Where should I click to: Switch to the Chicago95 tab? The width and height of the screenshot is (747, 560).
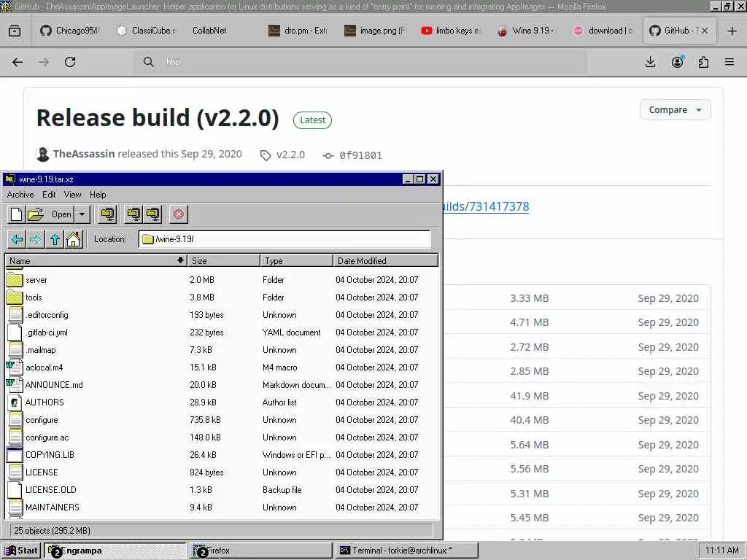click(x=71, y=31)
